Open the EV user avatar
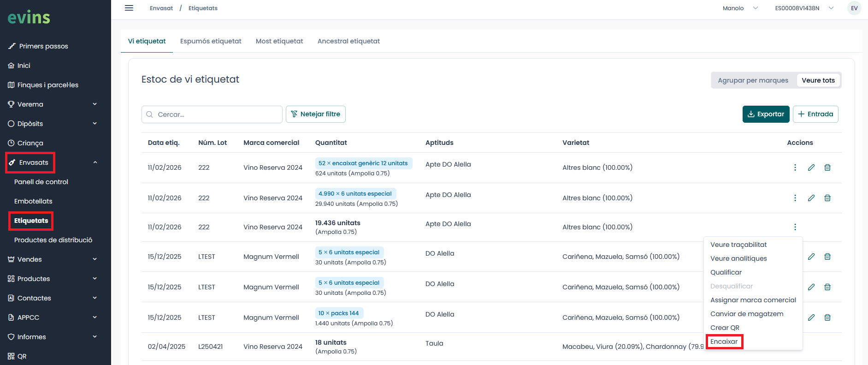 tap(854, 8)
